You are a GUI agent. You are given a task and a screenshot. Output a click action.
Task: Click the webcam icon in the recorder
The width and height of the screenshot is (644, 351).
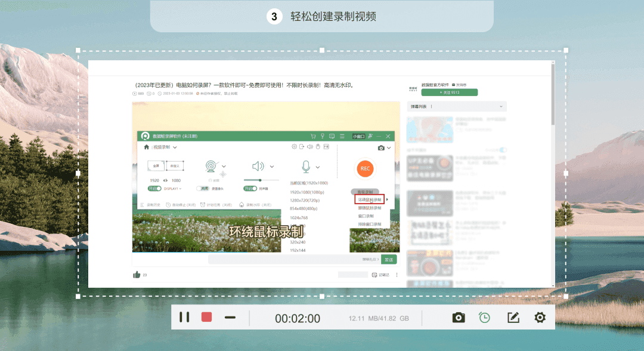click(210, 167)
